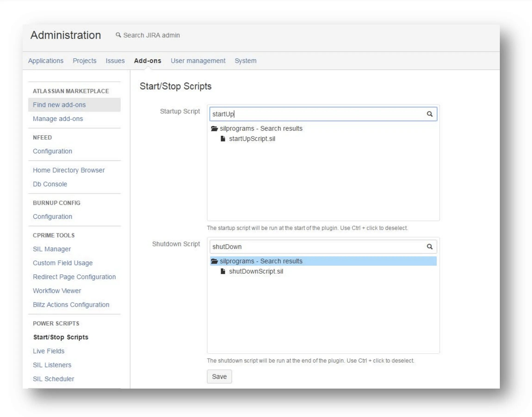532x417 pixels.
Task: Click the SIL Scheduler link in POWER SCRIPTS
Action: click(x=53, y=379)
